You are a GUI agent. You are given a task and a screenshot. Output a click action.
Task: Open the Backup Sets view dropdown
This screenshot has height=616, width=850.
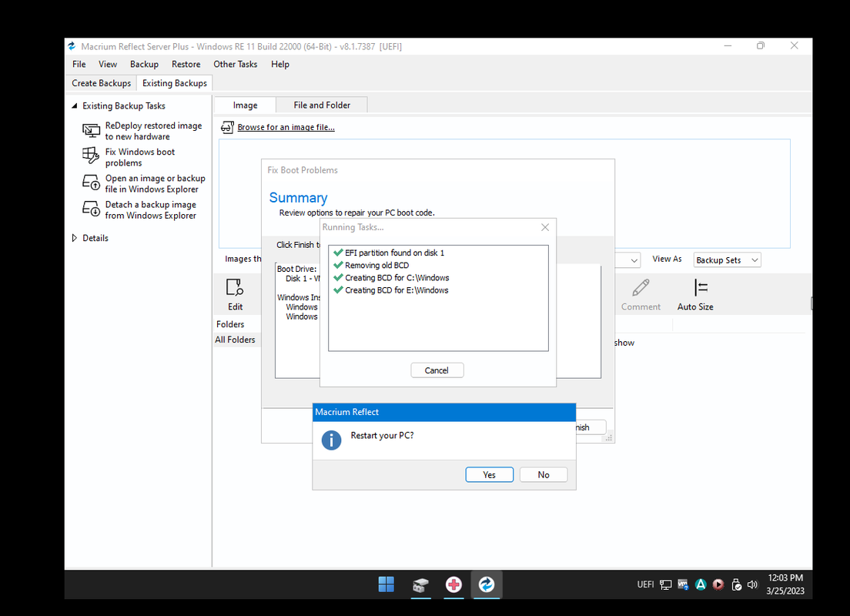click(x=727, y=260)
